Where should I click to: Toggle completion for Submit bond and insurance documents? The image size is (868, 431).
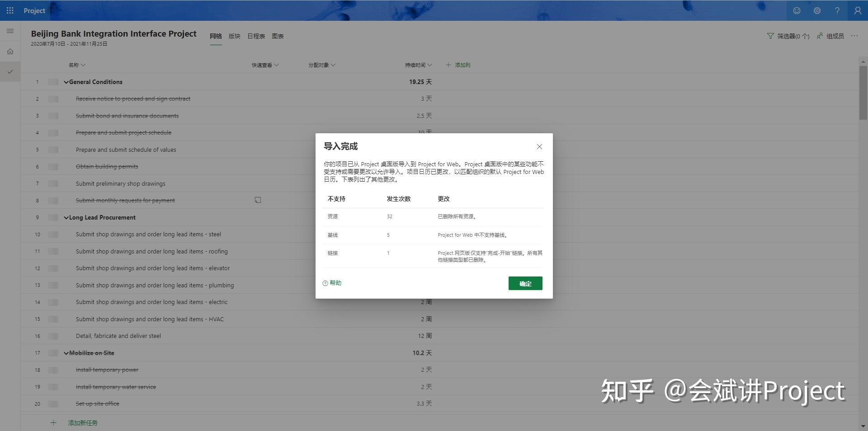click(x=53, y=116)
